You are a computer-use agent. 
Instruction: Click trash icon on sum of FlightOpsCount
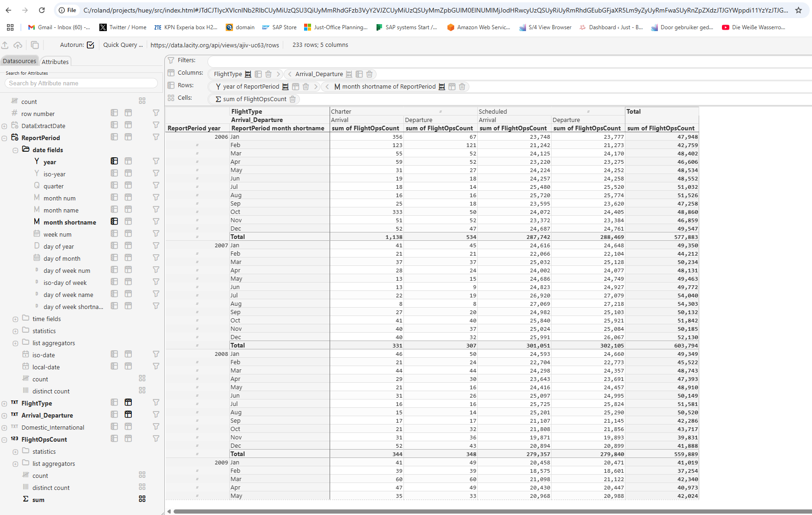click(292, 99)
